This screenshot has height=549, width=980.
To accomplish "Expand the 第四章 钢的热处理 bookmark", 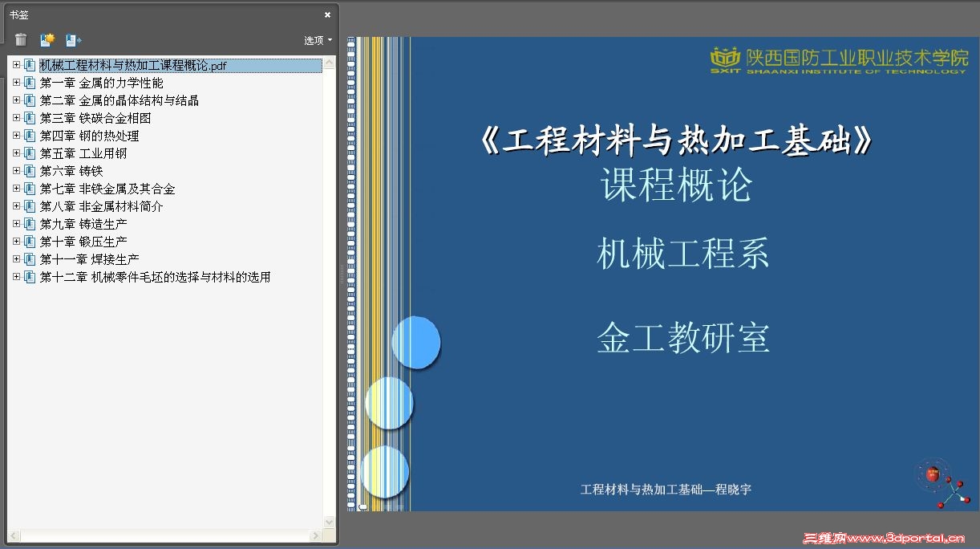I will coord(16,136).
